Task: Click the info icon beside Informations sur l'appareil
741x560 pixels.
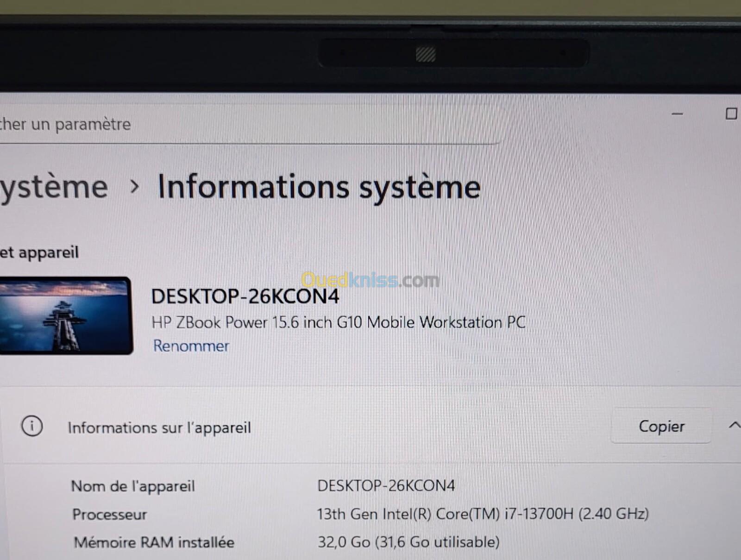Action: tap(32, 426)
